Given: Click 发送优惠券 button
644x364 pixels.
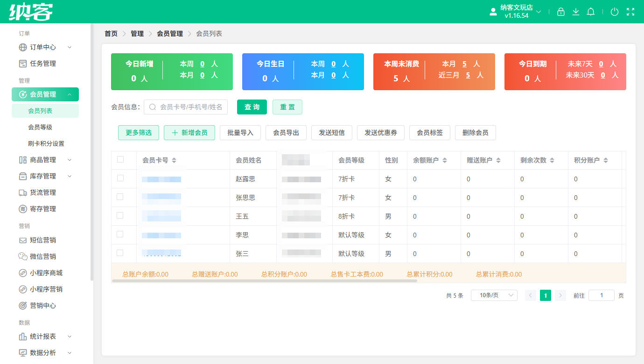Looking at the screenshot, I should (x=381, y=133).
